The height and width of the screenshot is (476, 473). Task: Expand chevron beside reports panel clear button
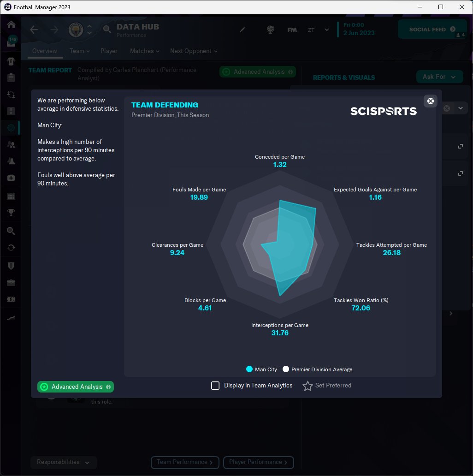(x=460, y=108)
